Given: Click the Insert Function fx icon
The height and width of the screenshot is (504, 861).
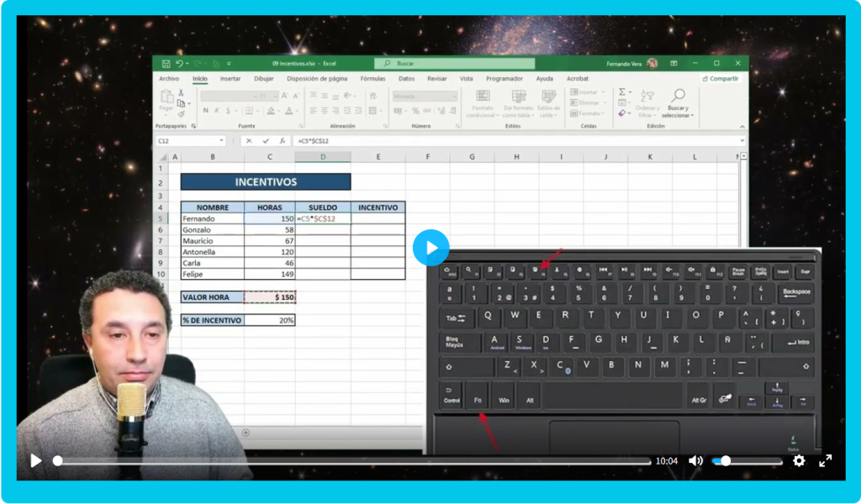Looking at the screenshot, I should click(281, 141).
